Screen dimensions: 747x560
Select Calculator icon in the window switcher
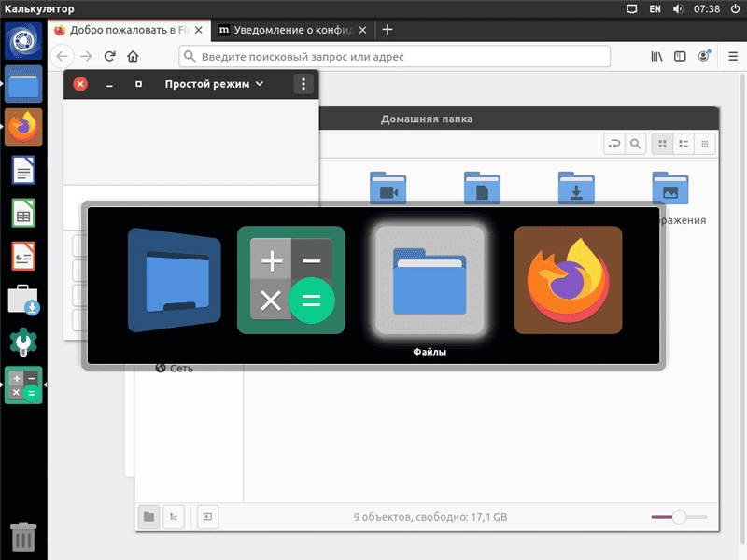click(x=291, y=280)
